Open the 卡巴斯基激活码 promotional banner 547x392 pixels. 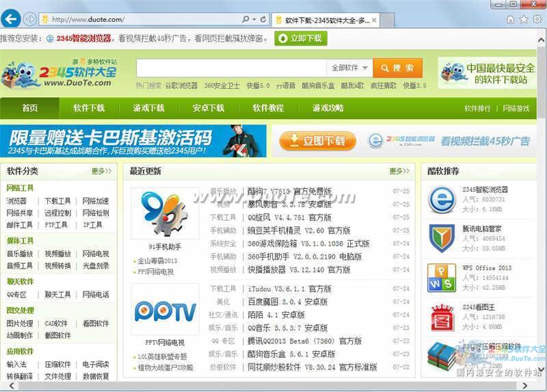[133, 141]
